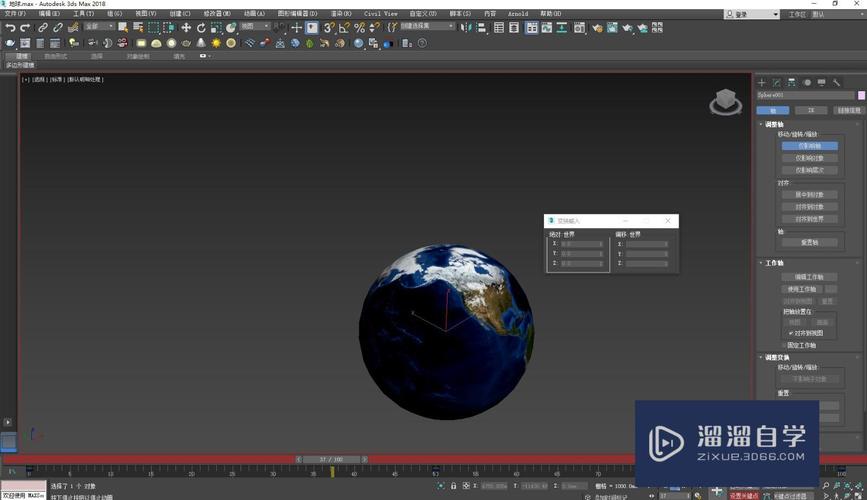
Task: Open Render Setup icon
Action: (x=597, y=27)
